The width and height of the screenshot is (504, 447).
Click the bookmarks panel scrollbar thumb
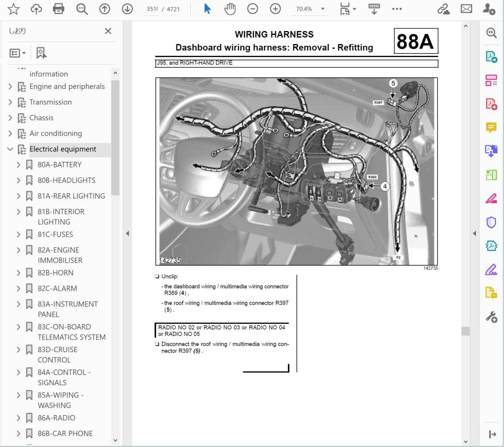(115, 138)
